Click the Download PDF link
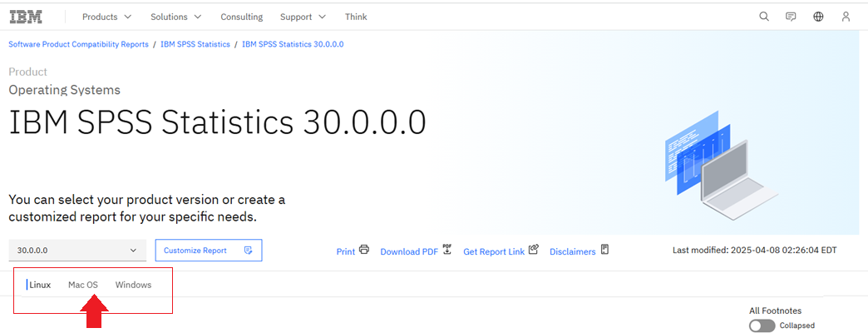Image resolution: width=868 pixels, height=333 pixels. tap(409, 251)
